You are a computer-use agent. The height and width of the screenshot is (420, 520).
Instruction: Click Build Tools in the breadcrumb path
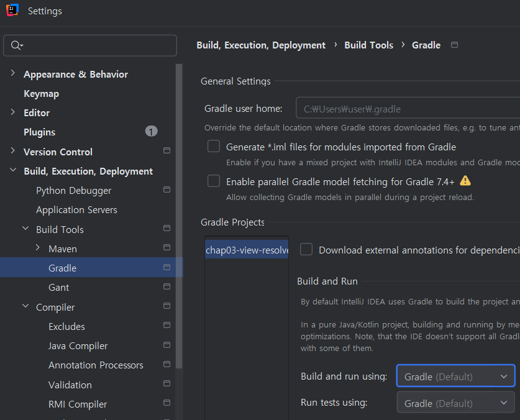pyautogui.click(x=368, y=45)
